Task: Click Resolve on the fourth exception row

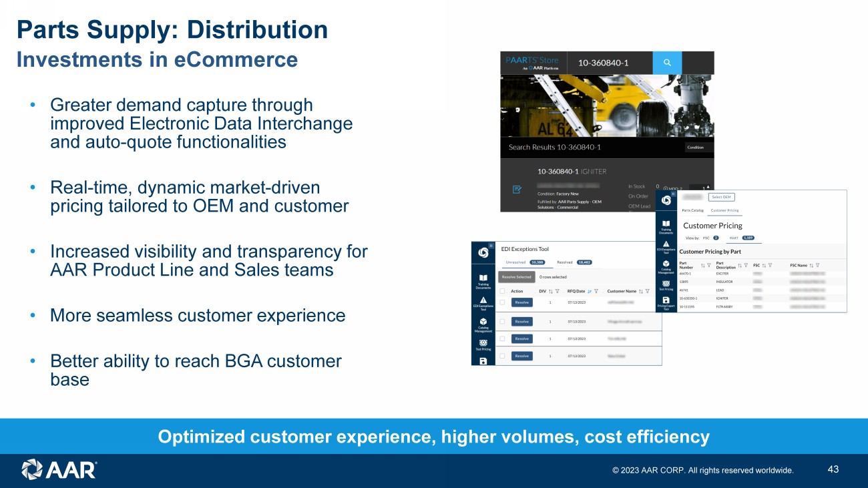Action: (x=522, y=356)
